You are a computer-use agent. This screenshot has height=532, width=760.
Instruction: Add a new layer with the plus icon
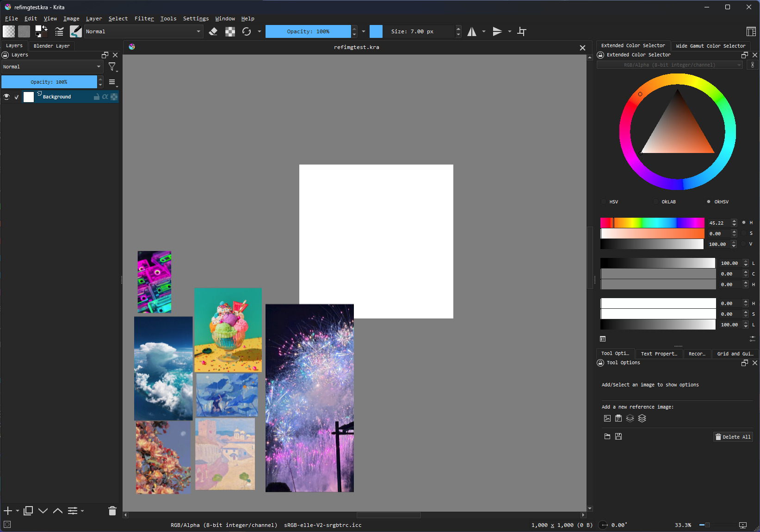point(8,511)
